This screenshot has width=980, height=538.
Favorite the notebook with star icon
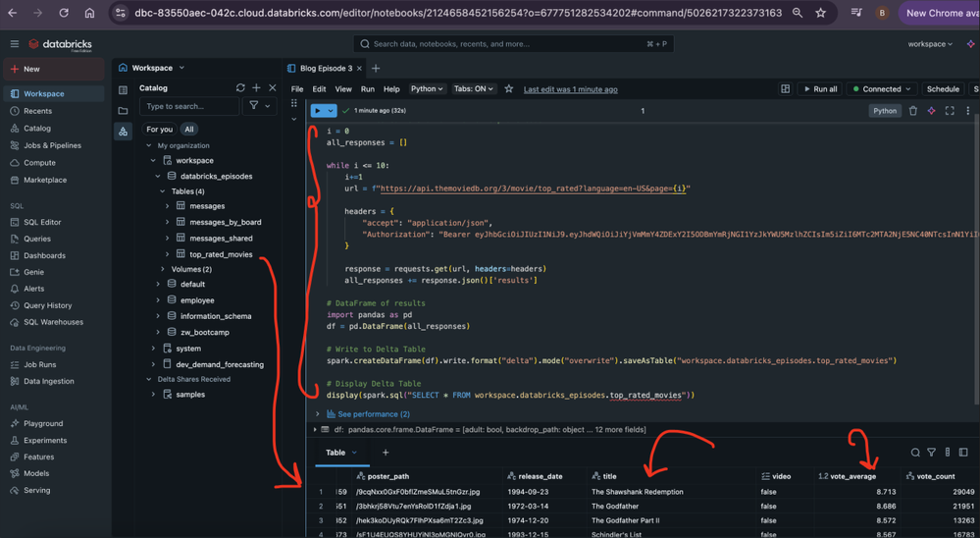pos(508,89)
